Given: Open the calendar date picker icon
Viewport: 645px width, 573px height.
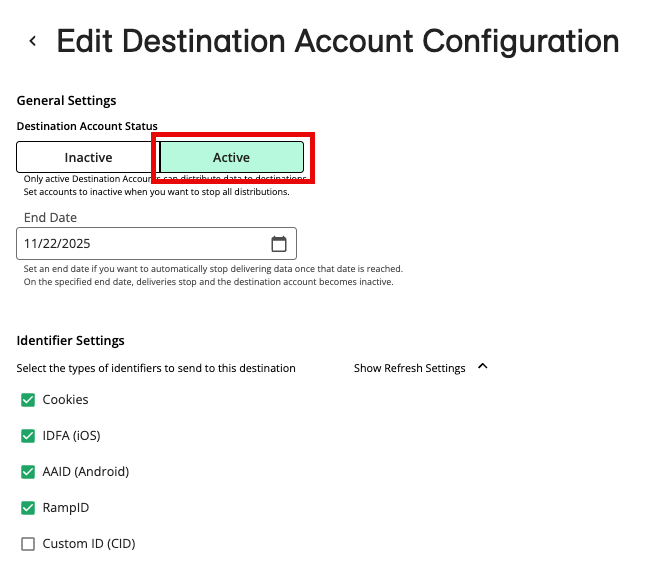Looking at the screenshot, I should (279, 244).
